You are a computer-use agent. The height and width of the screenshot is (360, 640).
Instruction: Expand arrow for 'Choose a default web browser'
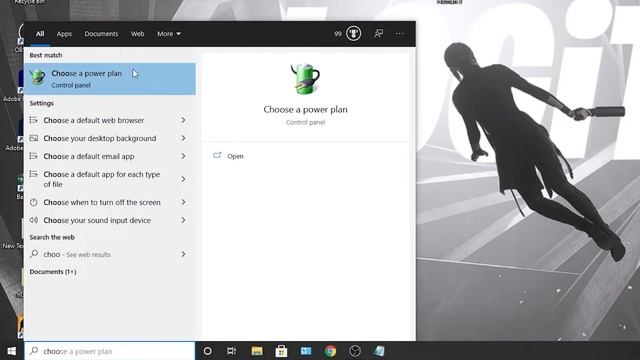[183, 120]
